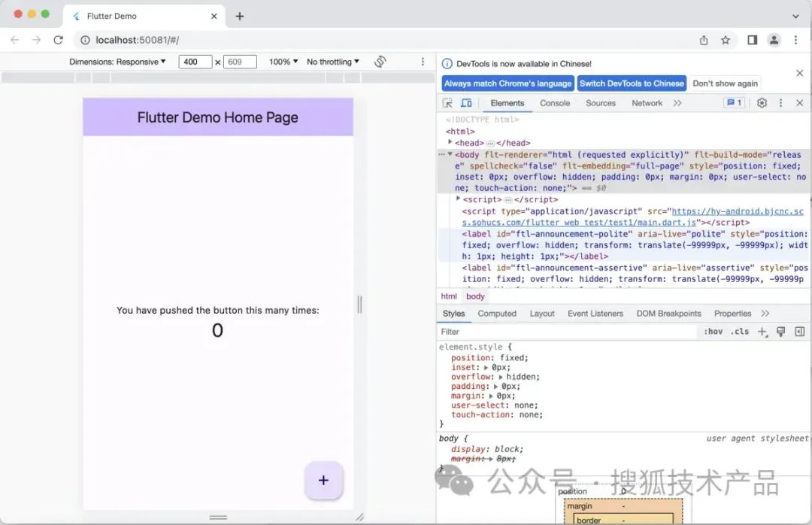Click the tab search chevron
Image resolution: width=812 pixels, height=525 pixels.
[795, 16]
